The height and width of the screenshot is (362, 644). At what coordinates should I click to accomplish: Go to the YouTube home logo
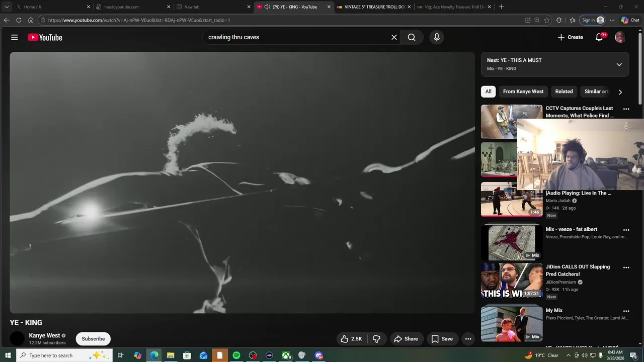click(x=45, y=37)
